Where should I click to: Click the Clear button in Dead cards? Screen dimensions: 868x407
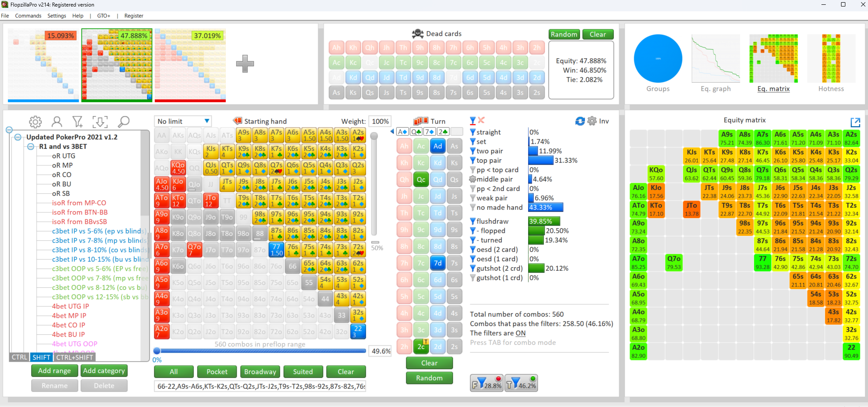point(598,34)
